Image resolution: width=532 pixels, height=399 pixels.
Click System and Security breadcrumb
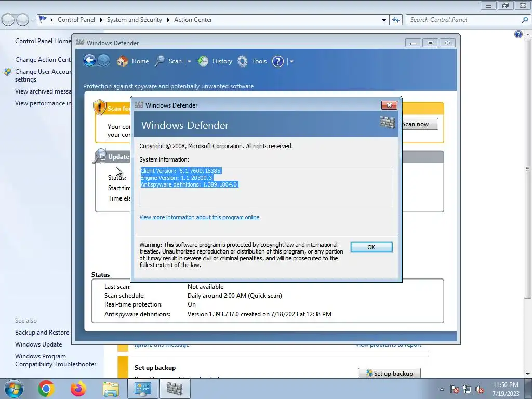[x=135, y=20]
